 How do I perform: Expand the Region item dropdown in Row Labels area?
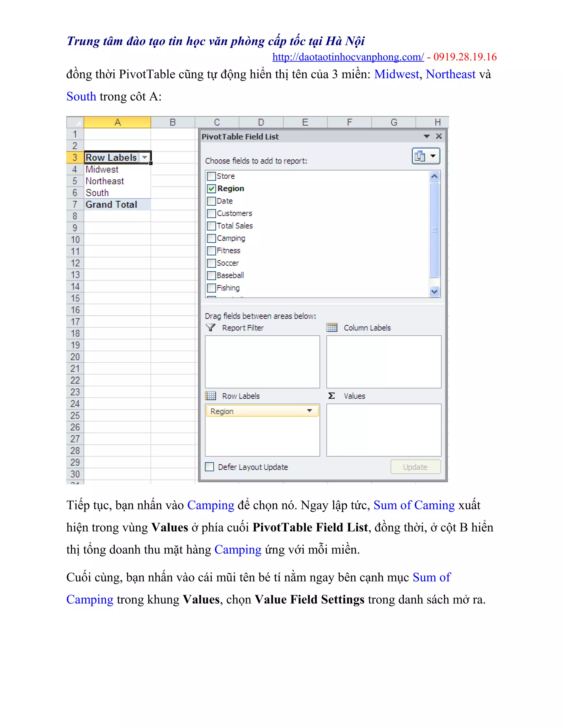coord(310,411)
